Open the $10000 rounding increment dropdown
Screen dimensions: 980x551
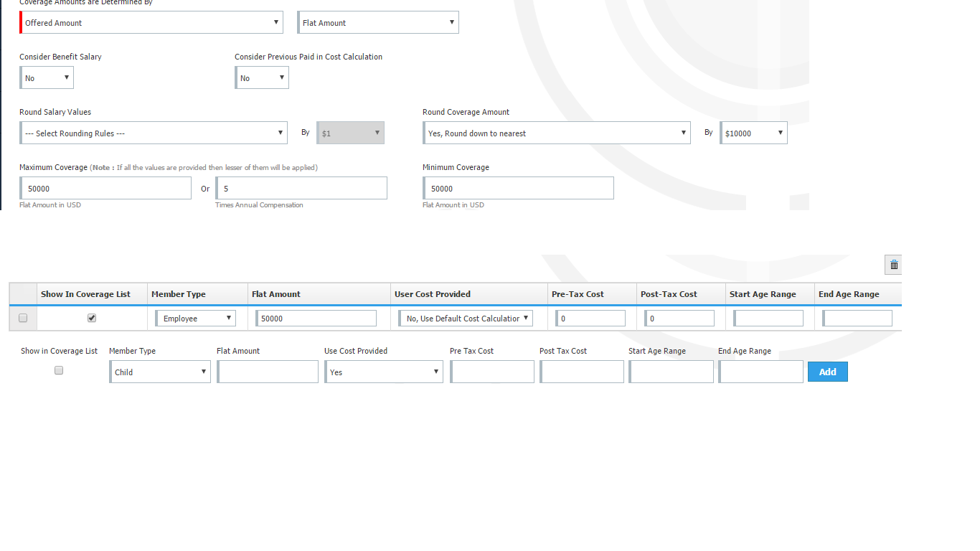point(753,133)
